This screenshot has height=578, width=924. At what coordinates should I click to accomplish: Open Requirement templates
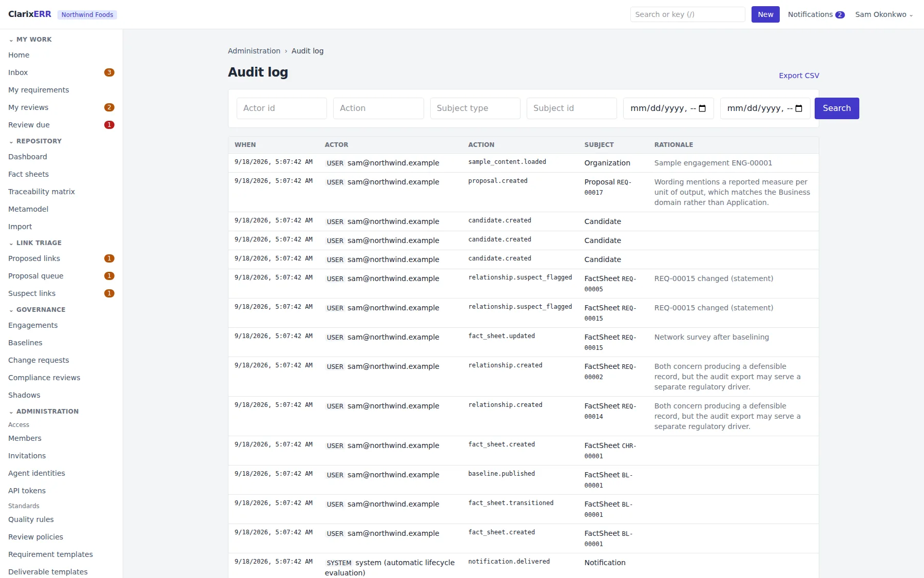click(61, 554)
